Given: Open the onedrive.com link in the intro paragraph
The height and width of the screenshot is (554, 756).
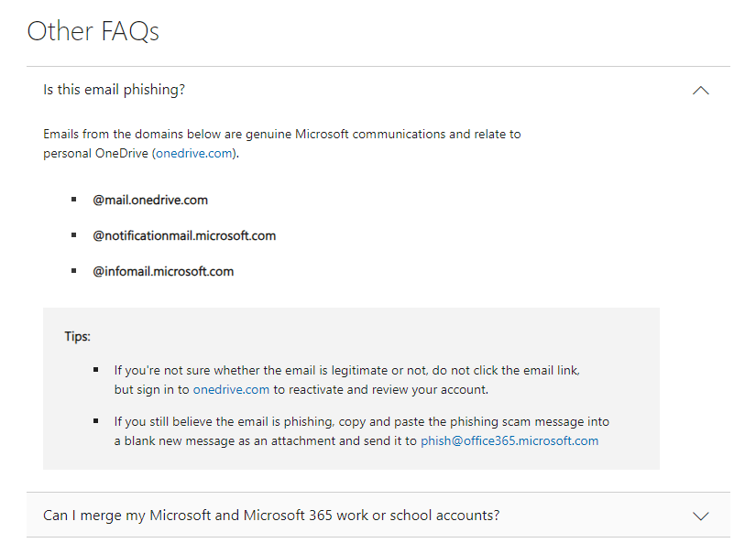Looking at the screenshot, I should pos(194,153).
